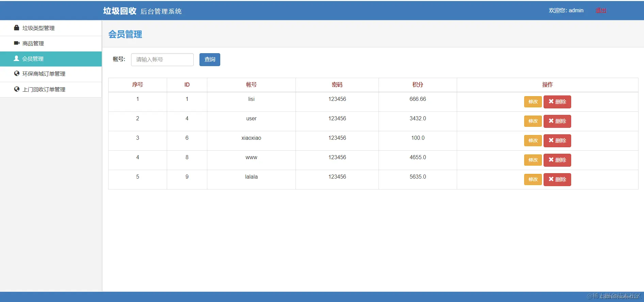Click the 积分 column header
The width and height of the screenshot is (644, 302).
coord(418,85)
